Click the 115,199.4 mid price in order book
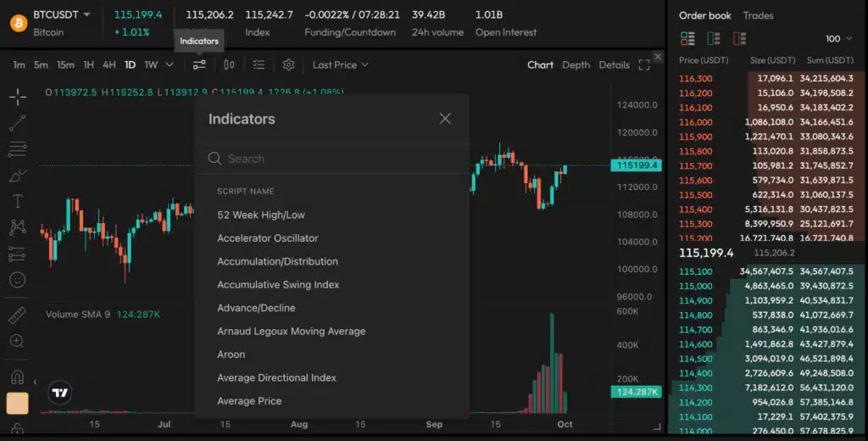868x441 pixels. [706, 254]
